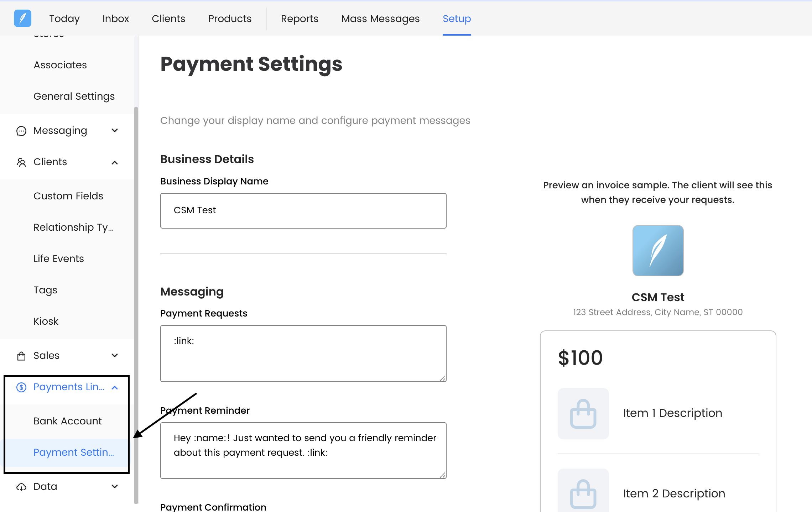Click the Clients people icon in the sidebar

pos(21,162)
